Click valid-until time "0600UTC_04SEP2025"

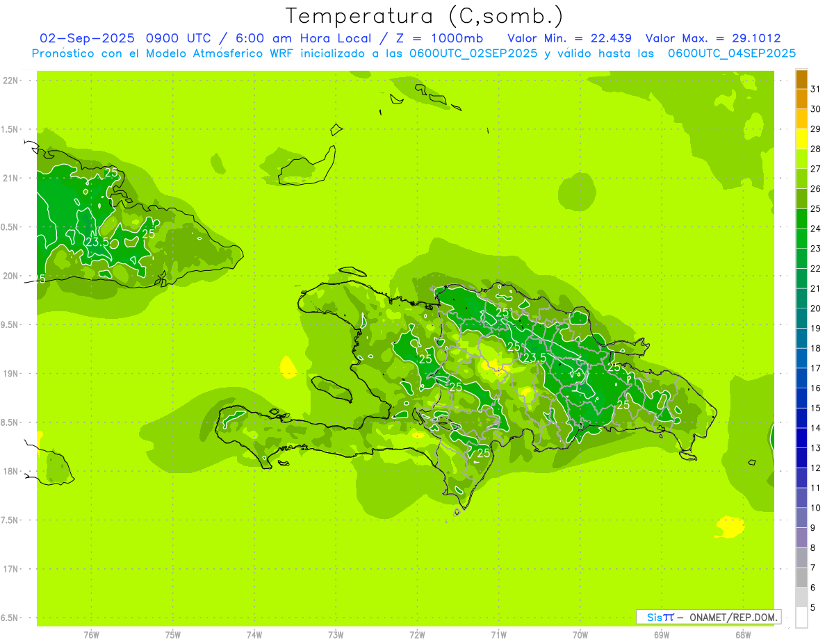(x=732, y=53)
